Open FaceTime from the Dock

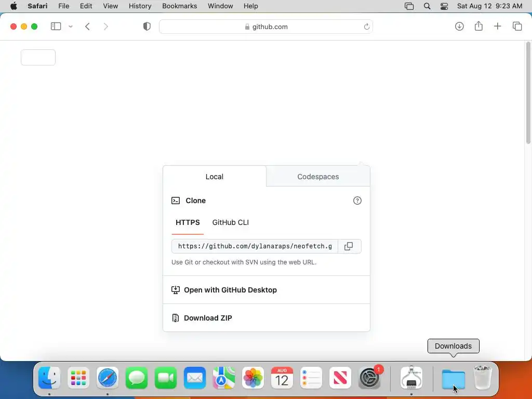pos(166,378)
